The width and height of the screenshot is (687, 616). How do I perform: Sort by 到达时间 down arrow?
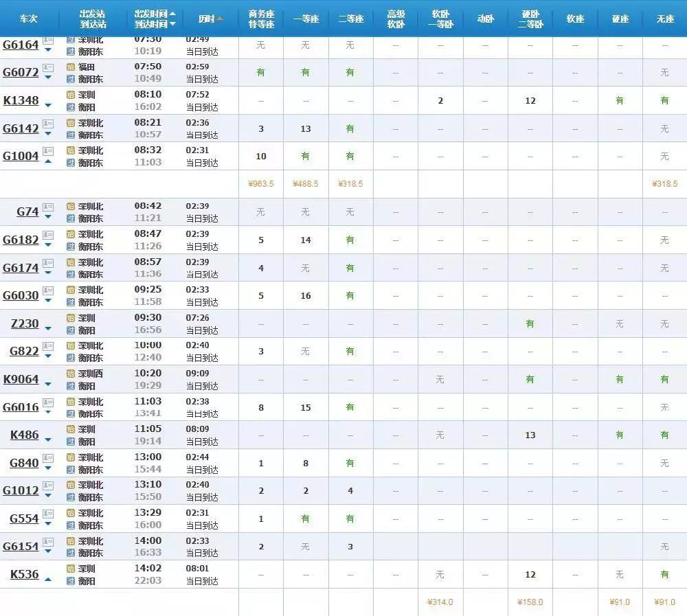[172, 24]
